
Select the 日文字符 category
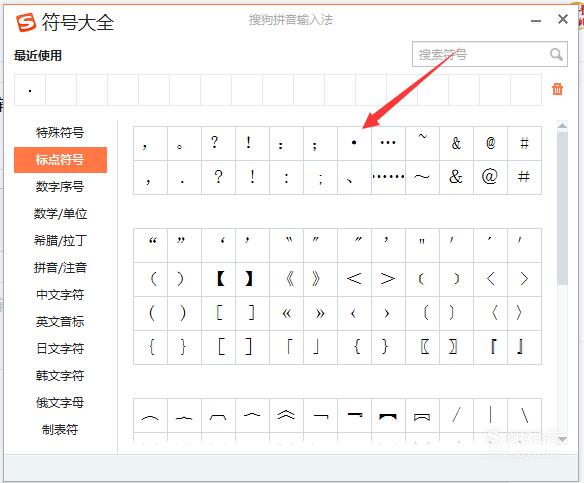click(60, 349)
